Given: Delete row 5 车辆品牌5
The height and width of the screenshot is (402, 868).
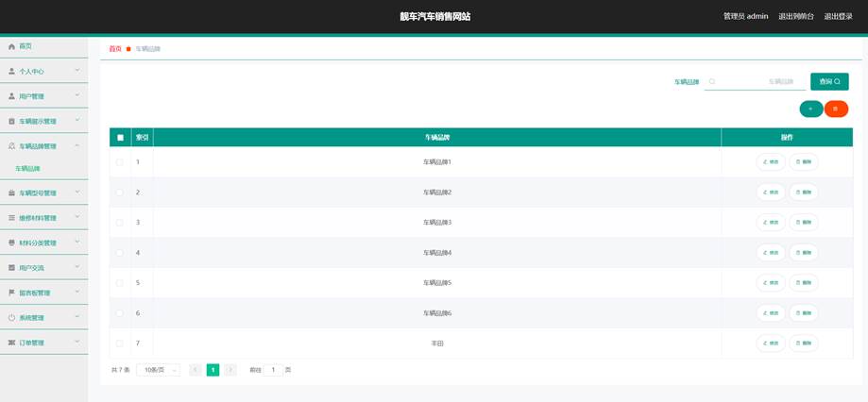Looking at the screenshot, I should pyautogui.click(x=803, y=283).
